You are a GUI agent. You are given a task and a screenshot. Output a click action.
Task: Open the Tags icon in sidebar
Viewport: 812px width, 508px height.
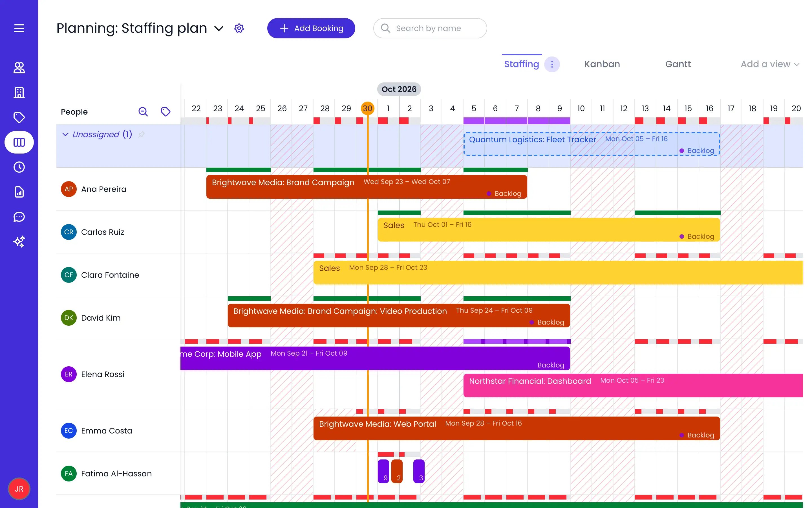click(19, 117)
